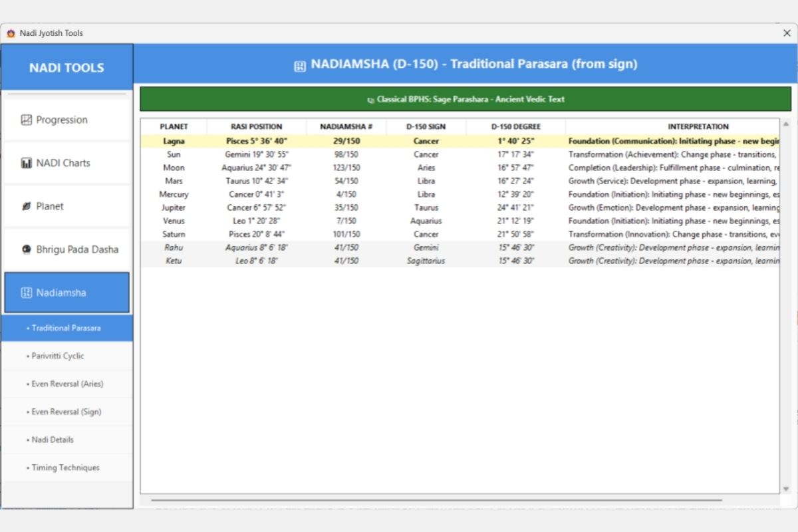Open the Planet section
This screenshot has width=798, height=532.
[66, 206]
